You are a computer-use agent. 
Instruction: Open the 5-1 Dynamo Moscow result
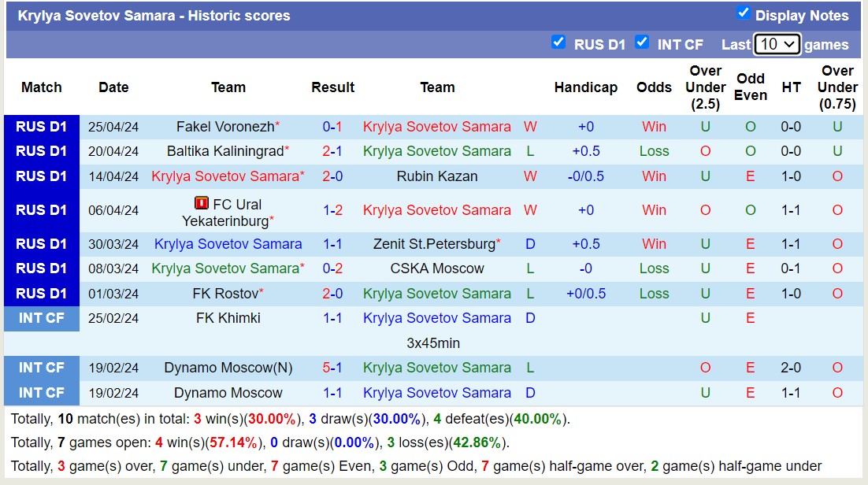[332, 368]
